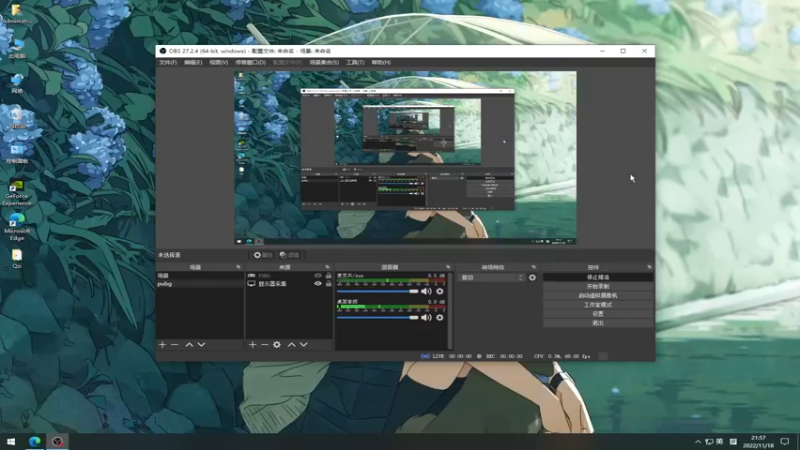The height and width of the screenshot is (450, 800).
Task: Adjust the microphone volume slider
Action: point(378,291)
